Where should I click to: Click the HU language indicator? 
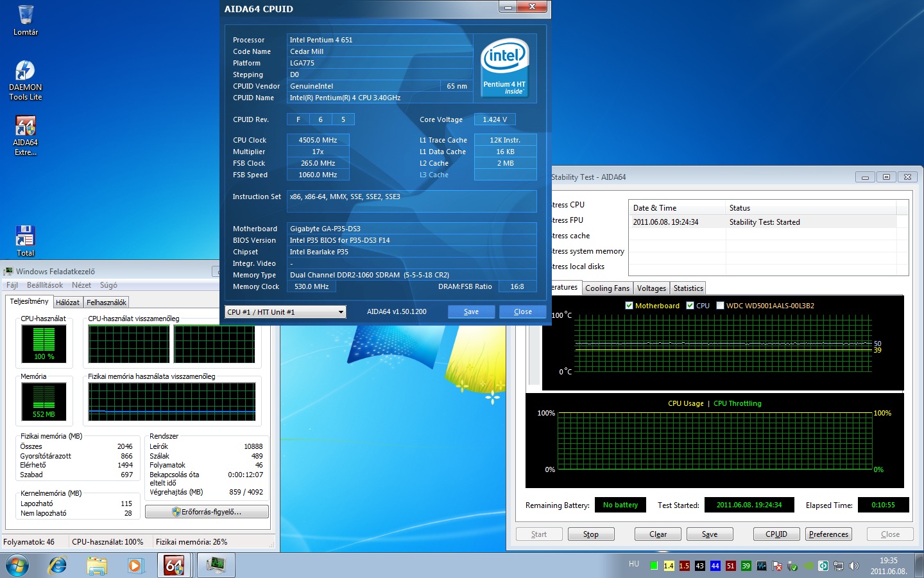[634, 564]
